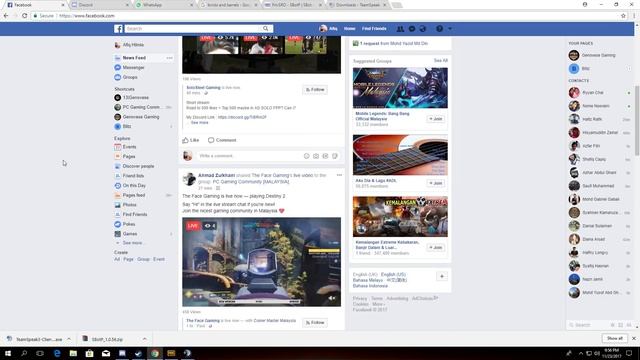This screenshot has height=360, width=640.
Task: Click Show all downloads button
Action: [614, 338]
